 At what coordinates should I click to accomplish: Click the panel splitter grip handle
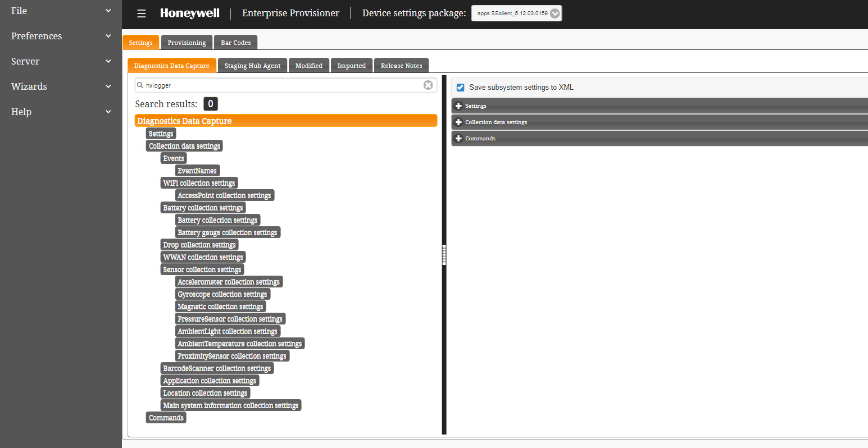(444, 255)
